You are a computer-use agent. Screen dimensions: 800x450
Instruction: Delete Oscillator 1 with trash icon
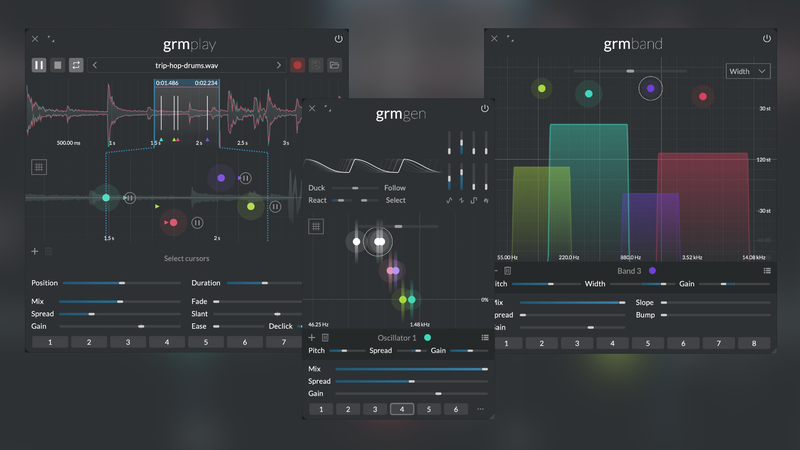(x=325, y=338)
